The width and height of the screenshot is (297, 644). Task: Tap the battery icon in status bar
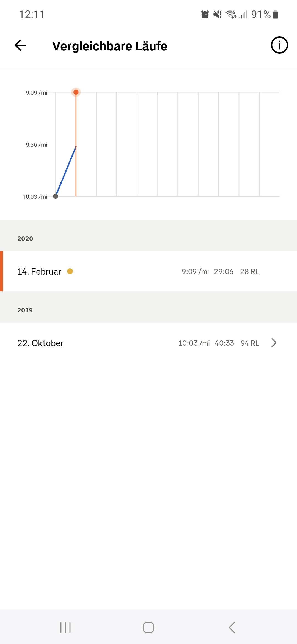pos(276,14)
